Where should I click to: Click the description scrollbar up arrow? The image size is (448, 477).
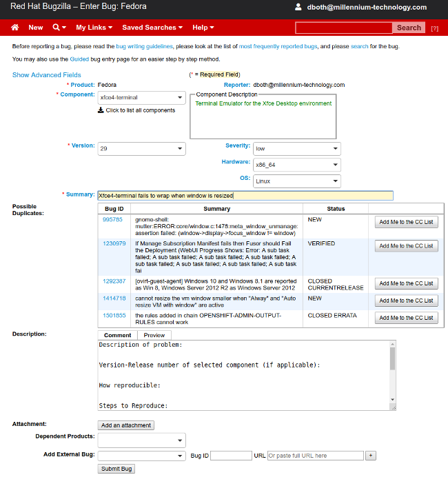coord(393,344)
